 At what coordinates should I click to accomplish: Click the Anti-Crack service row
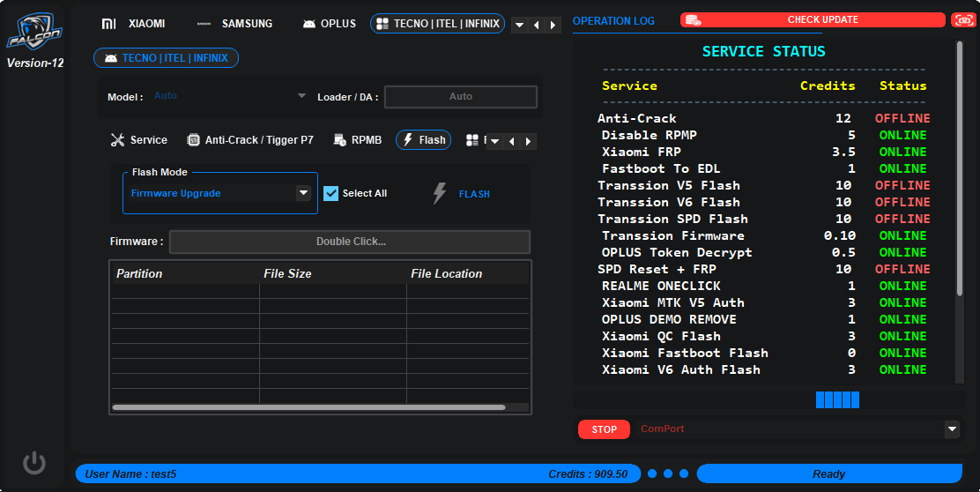pyautogui.click(x=764, y=118)
